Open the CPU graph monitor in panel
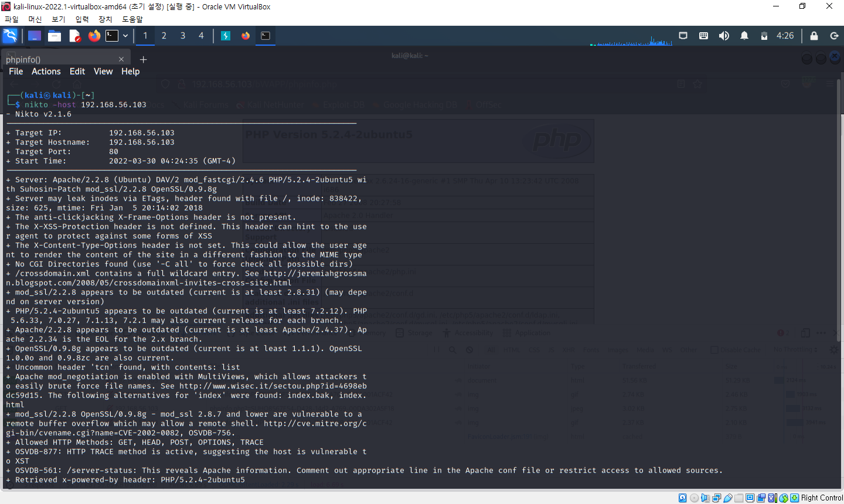Screen dimensions: 844x504 pyautogui.click(x=631, y=40)
